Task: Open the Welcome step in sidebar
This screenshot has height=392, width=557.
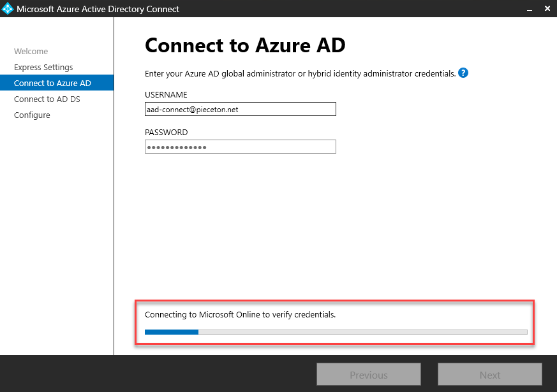Action: click(31, 52)
